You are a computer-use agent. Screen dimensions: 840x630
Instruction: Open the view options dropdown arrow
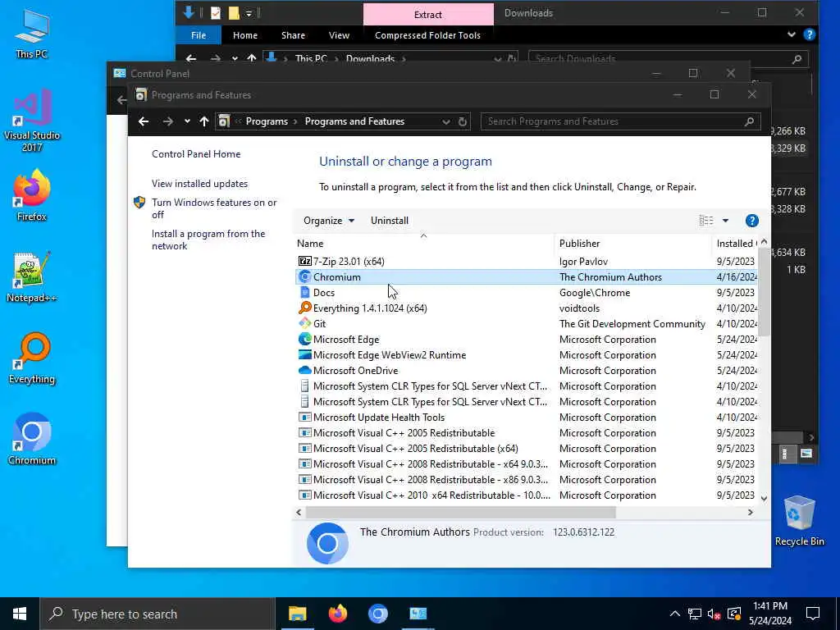[x=725, y=221]
